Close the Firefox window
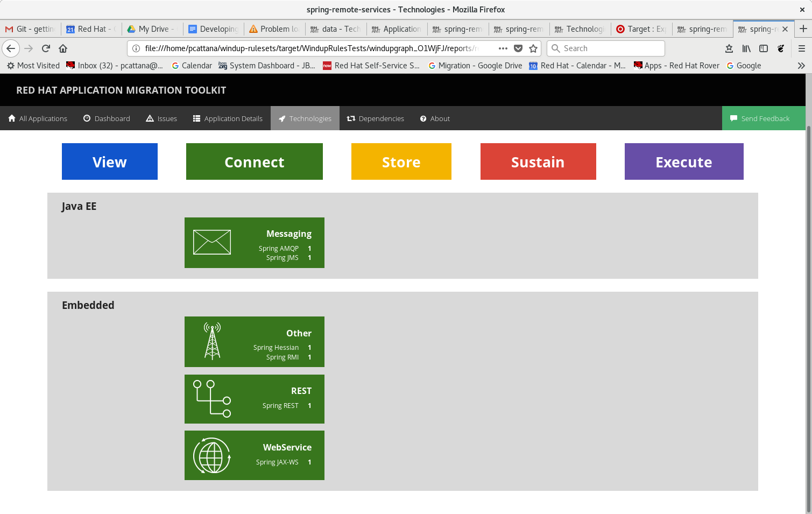Viewport: 812px width, 514px height. pos(802,10)
